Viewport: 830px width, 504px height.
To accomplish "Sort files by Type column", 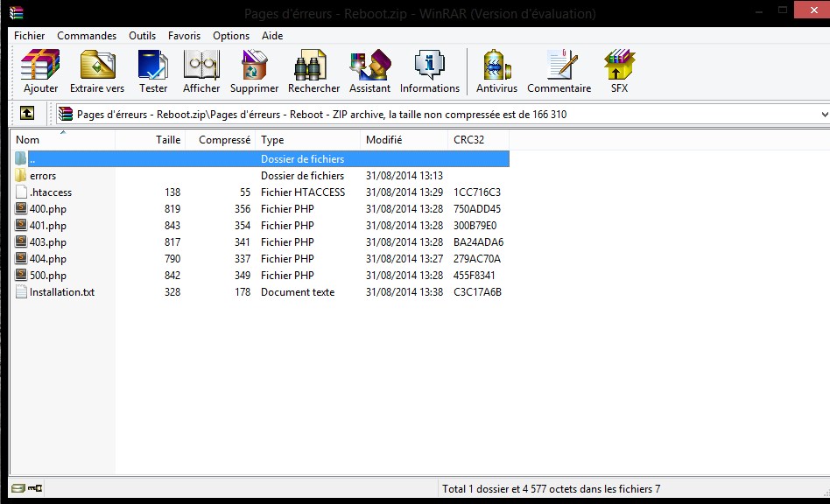I will 307,140.
